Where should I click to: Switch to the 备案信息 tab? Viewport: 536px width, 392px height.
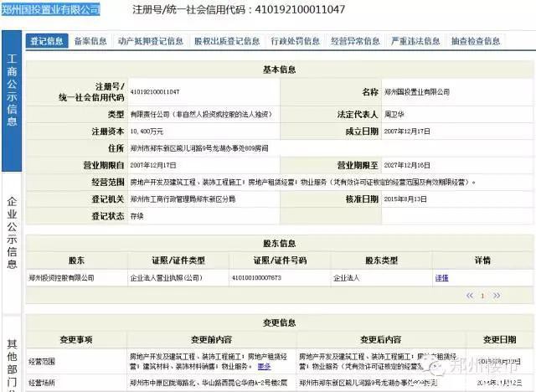tap(90, 41)
